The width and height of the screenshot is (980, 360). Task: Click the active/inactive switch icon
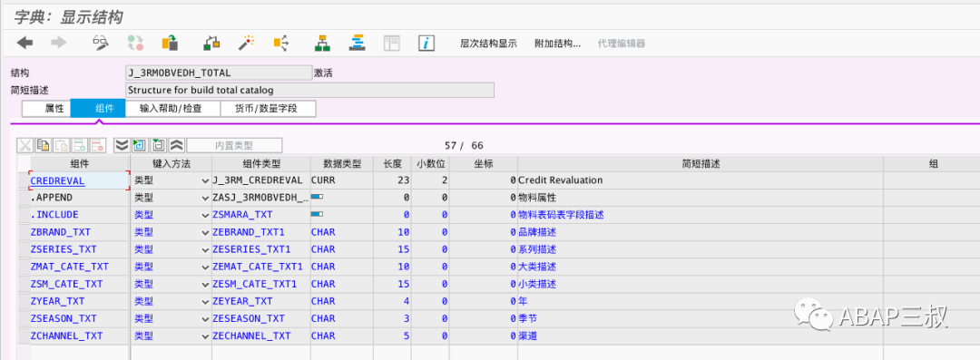point(135,43)
